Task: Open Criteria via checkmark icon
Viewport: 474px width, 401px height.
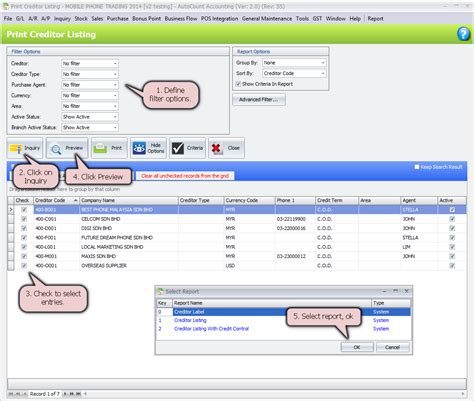Action: coord(178,148)
